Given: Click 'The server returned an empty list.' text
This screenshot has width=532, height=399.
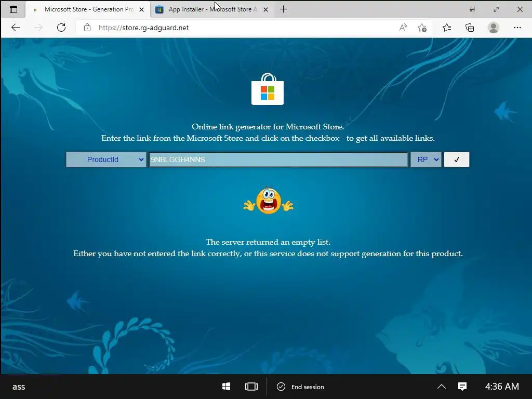Looking at the screenshot, I should click(268, 242).
